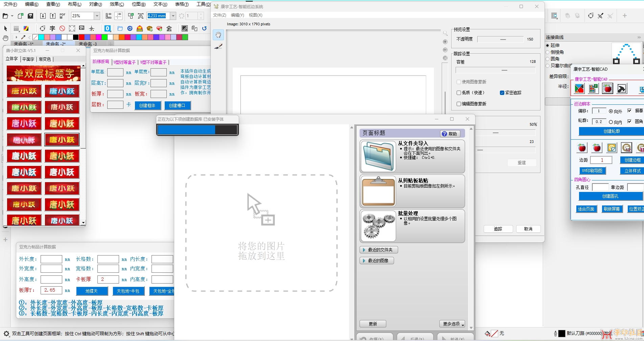
Task: Select the Pan hand tool in CorelDRAW toolbox
Action: coord(5,38)
